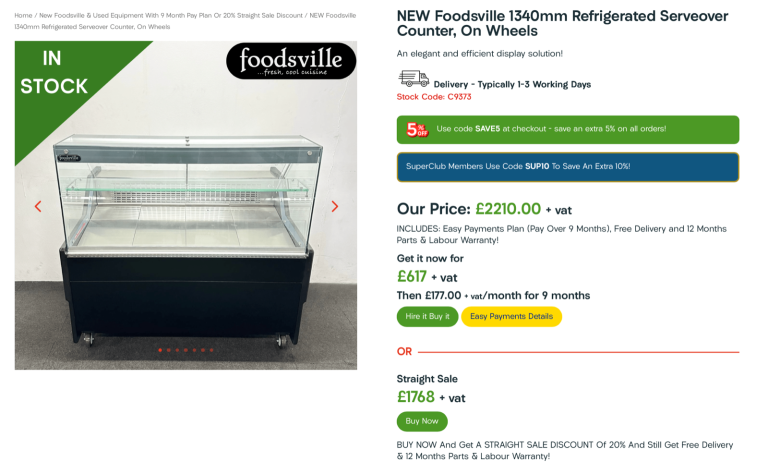Click the Foodsville logo on image

click(290, 62)
